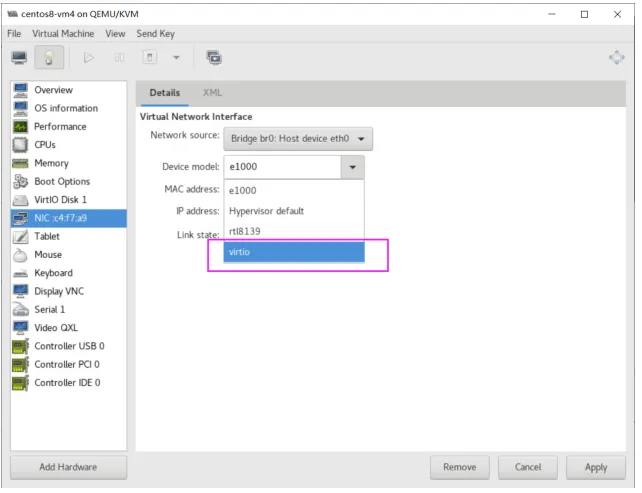The image size is (642, 493).
Task: Choose e1000 from device model list
Action: click(294, 191)
